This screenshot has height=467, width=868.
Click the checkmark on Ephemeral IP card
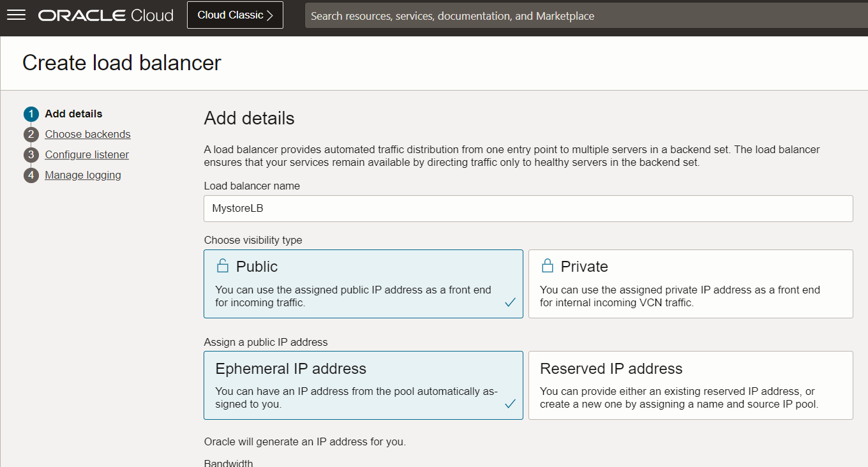click(510, 404)
